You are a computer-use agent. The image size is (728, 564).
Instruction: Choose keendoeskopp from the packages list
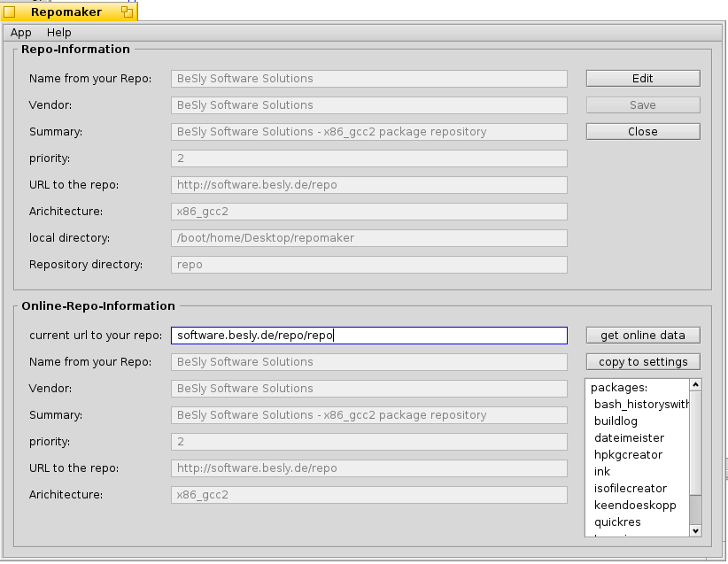[634, 506]
